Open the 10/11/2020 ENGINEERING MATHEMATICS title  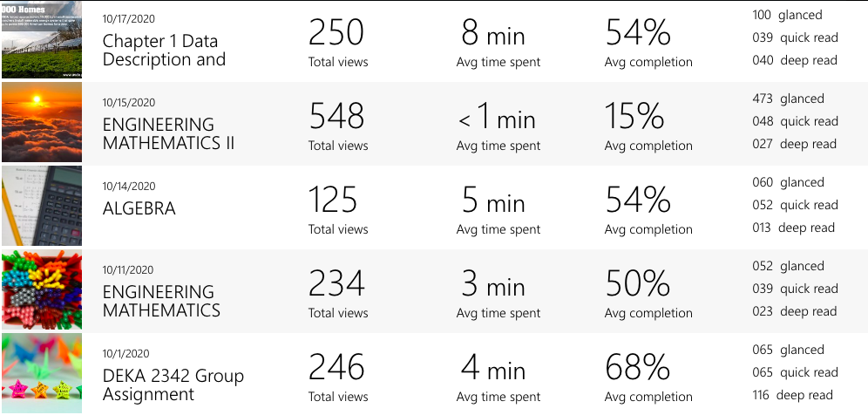tap(161, 301)
